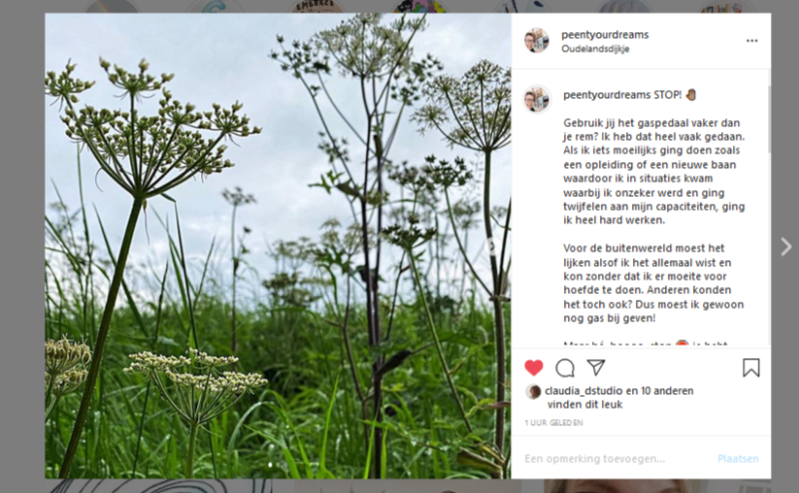The width and height of the screenshot is (799, 493).
Task: Share the post via paper plane icon
Action: tap(595, 367)
